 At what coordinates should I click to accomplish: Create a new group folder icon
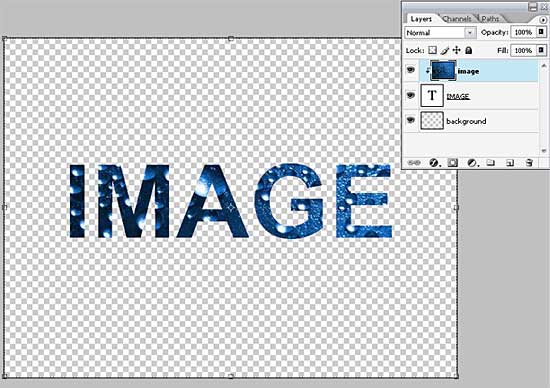[x=490, y=163]
